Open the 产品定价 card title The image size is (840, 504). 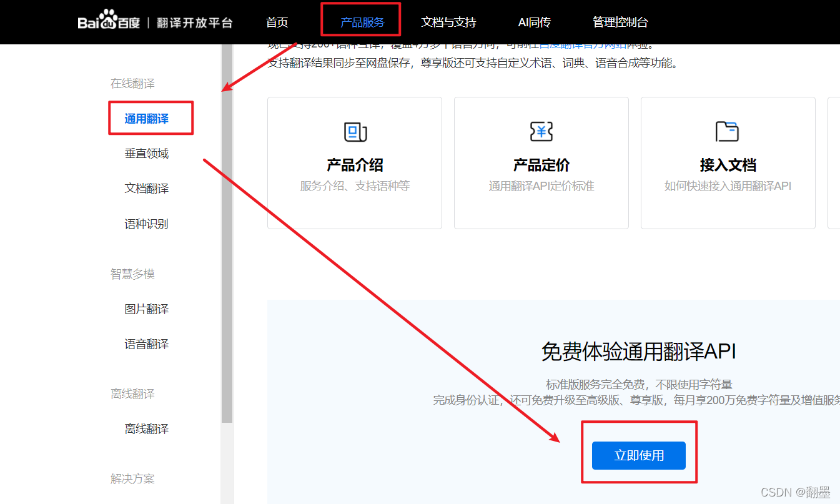(541, 166)
